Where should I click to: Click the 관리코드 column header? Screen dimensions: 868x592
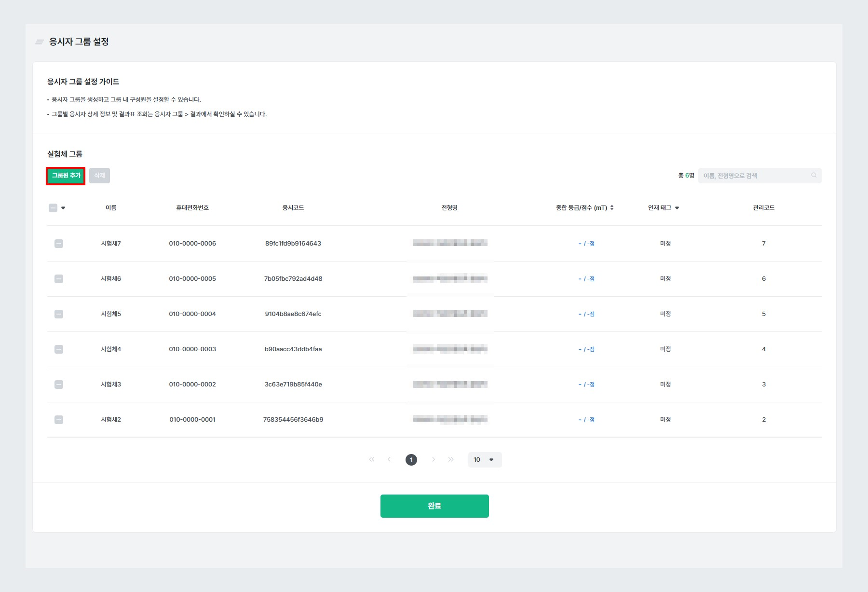point(764,208)
